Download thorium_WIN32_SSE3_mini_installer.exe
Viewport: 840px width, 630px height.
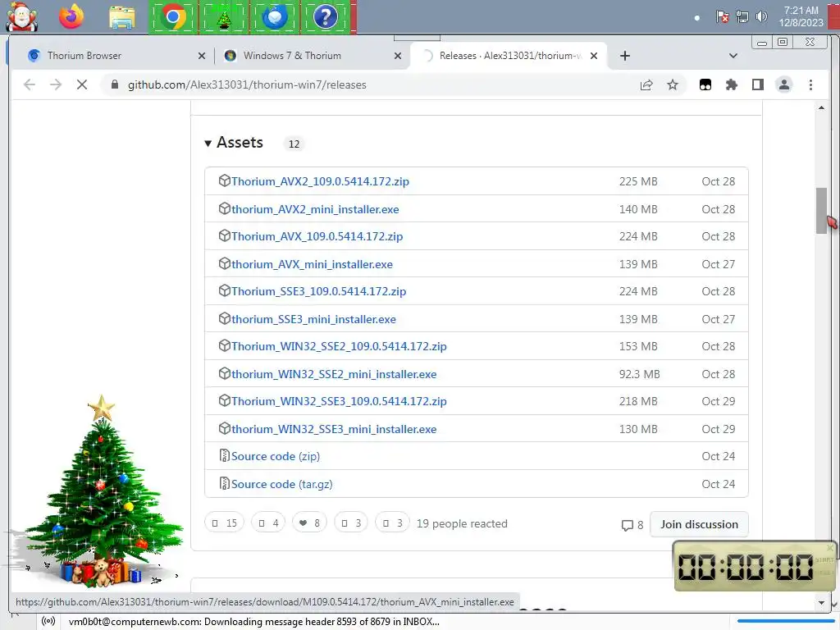tap(334, 429)
